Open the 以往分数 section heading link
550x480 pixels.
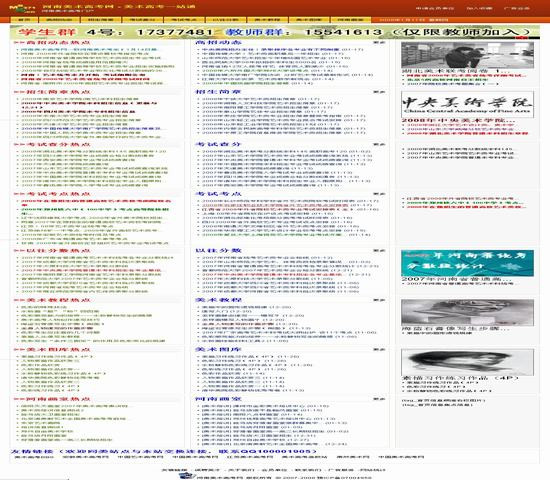pyautogui.click(x=219, y=251)
